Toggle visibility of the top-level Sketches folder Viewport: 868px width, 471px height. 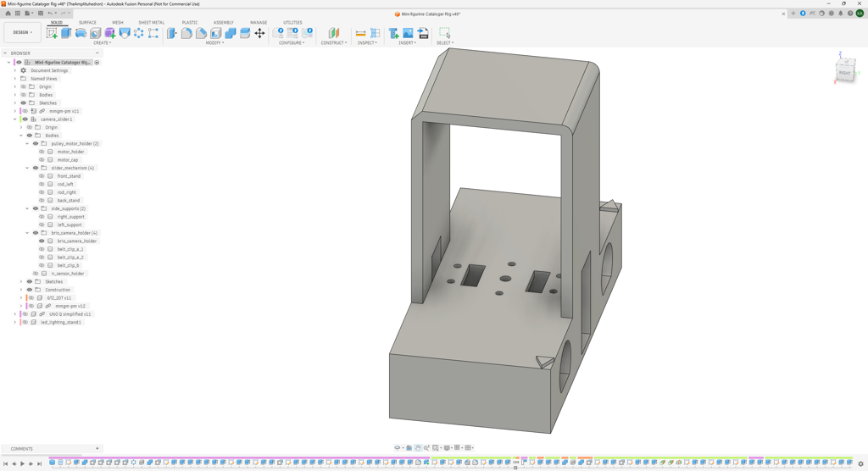pos(23,103)
